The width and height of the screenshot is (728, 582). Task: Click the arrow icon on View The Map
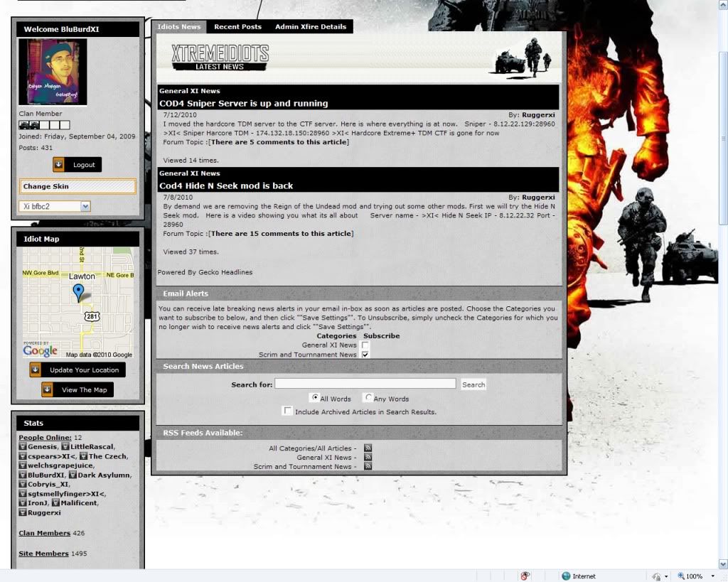(x=48, y=389)
